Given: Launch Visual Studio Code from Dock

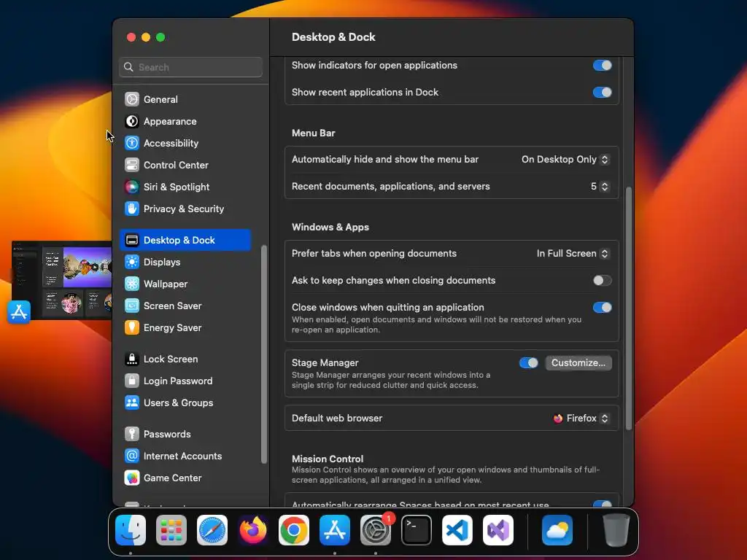Looking at the screenshot, I should [457, 530].
